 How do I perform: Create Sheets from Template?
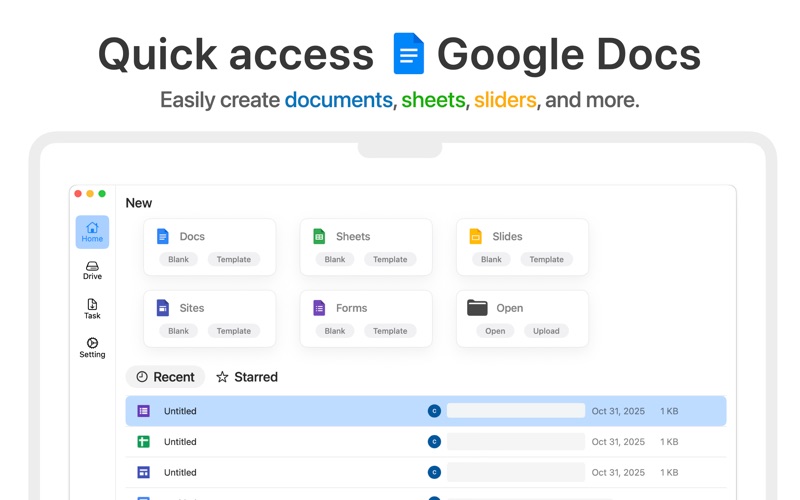point(390,259)
